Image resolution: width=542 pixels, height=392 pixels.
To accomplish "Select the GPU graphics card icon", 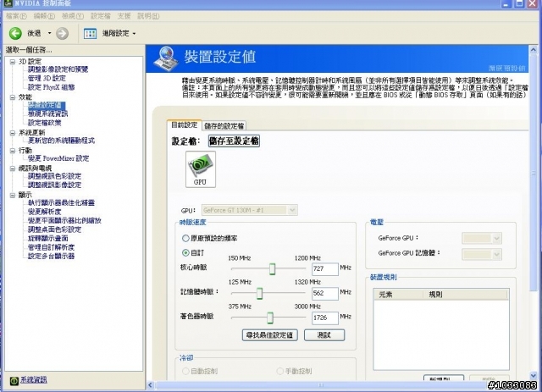I will pyautogui.click(x=201, y=169).
